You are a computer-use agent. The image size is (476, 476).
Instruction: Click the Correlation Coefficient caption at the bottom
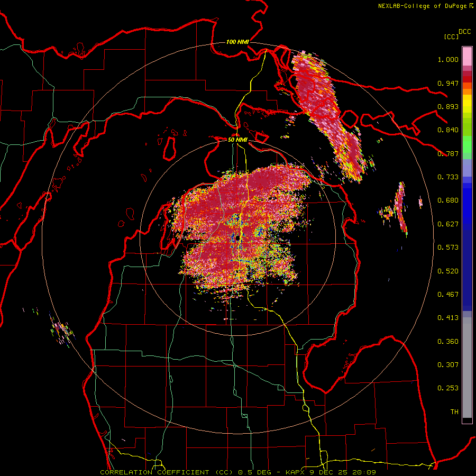pos(238,472)
